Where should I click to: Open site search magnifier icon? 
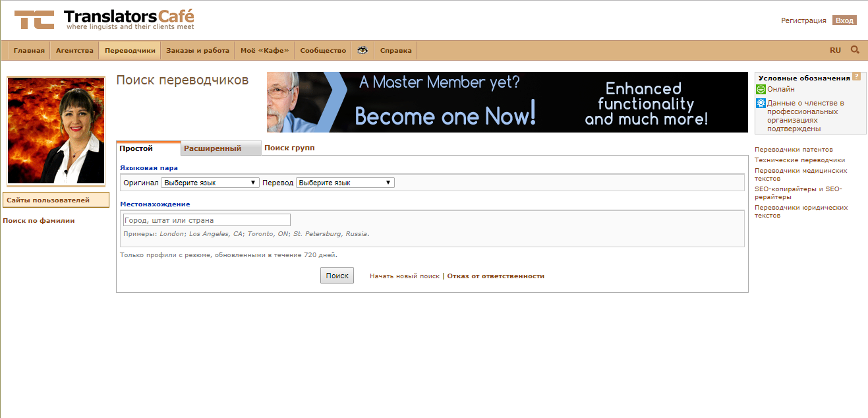pos(855,50)
